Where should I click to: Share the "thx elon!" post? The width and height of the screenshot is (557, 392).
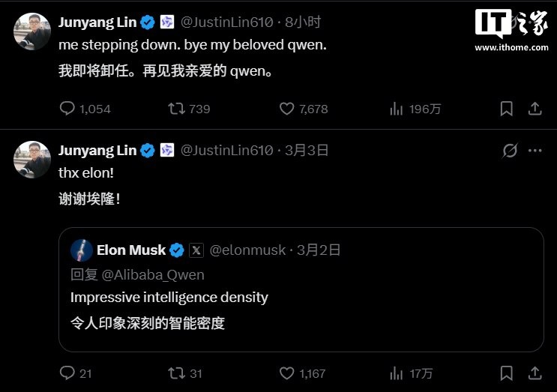click(x=535, y=373)
